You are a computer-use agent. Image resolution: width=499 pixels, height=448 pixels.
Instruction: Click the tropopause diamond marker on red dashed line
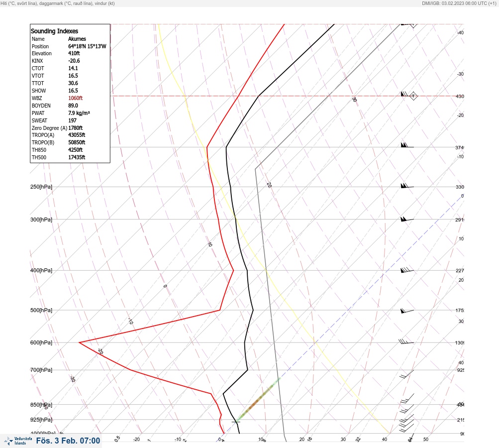[413, 96]
